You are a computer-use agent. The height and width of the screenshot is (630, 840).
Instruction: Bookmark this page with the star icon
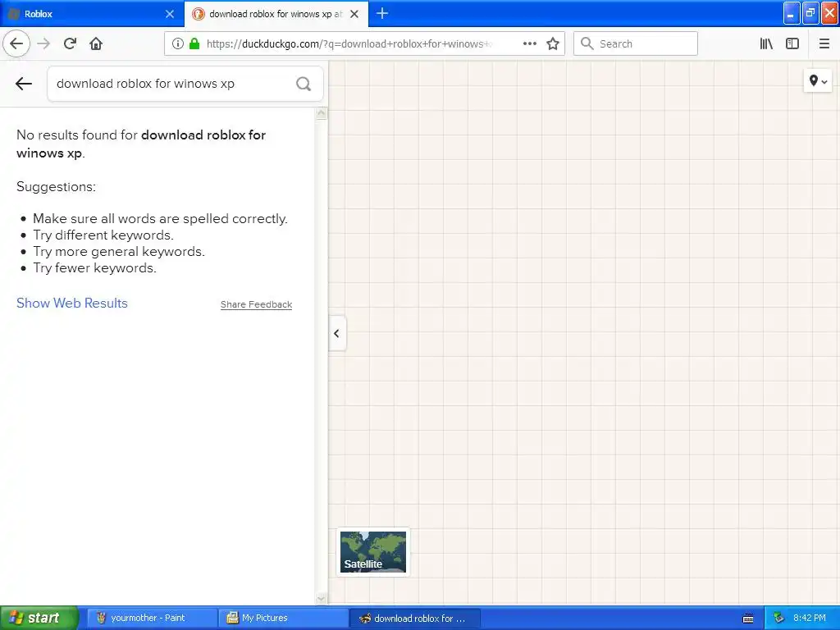pos(553,43)
